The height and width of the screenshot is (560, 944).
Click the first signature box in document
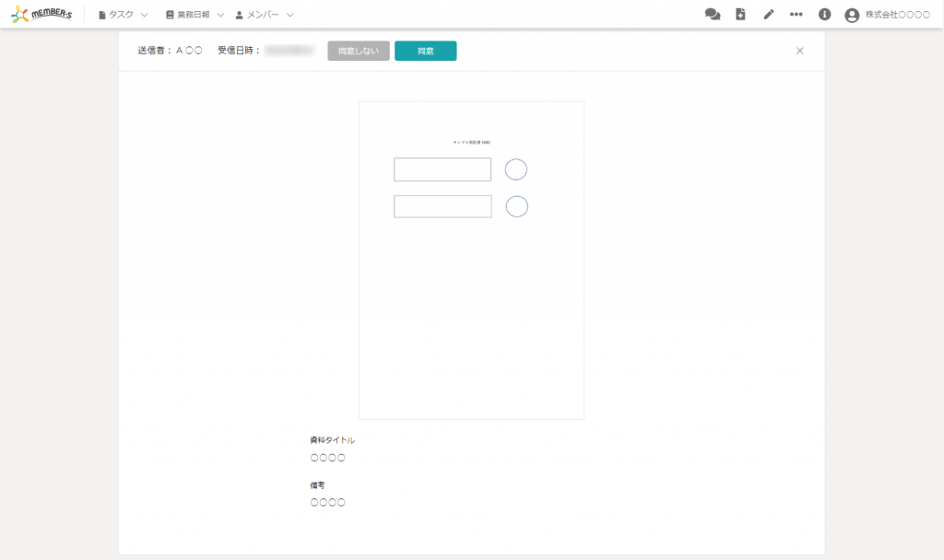click(x=442, y=169)
